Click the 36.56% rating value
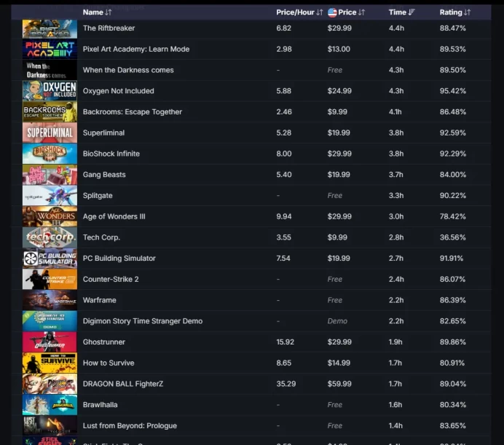Screen dimensions: 504x445 pos(452,237)
